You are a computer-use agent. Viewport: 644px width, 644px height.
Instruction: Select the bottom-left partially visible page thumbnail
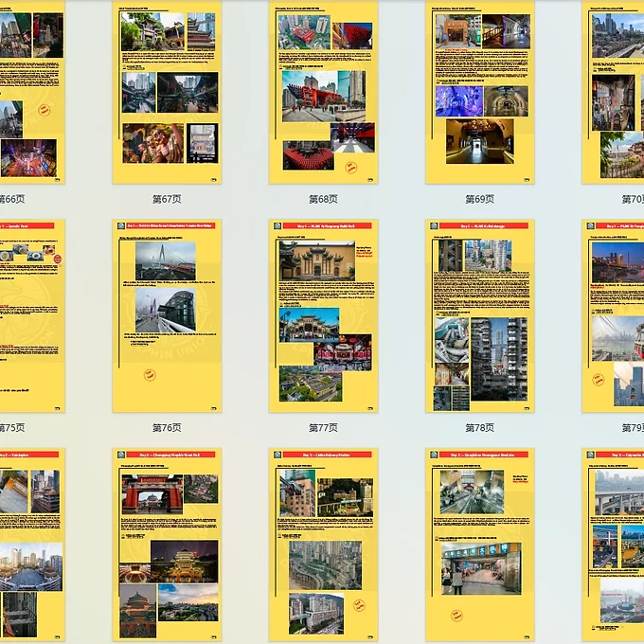(x=32, y=545)
